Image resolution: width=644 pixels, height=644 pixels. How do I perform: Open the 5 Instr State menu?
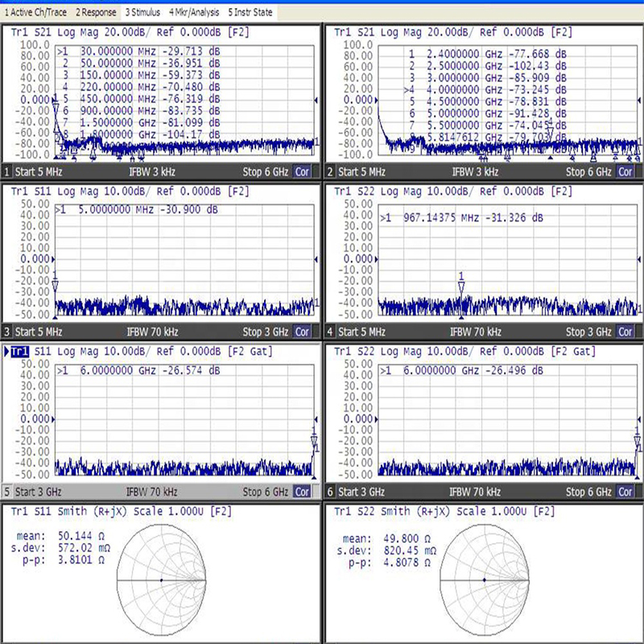point(250,12)
